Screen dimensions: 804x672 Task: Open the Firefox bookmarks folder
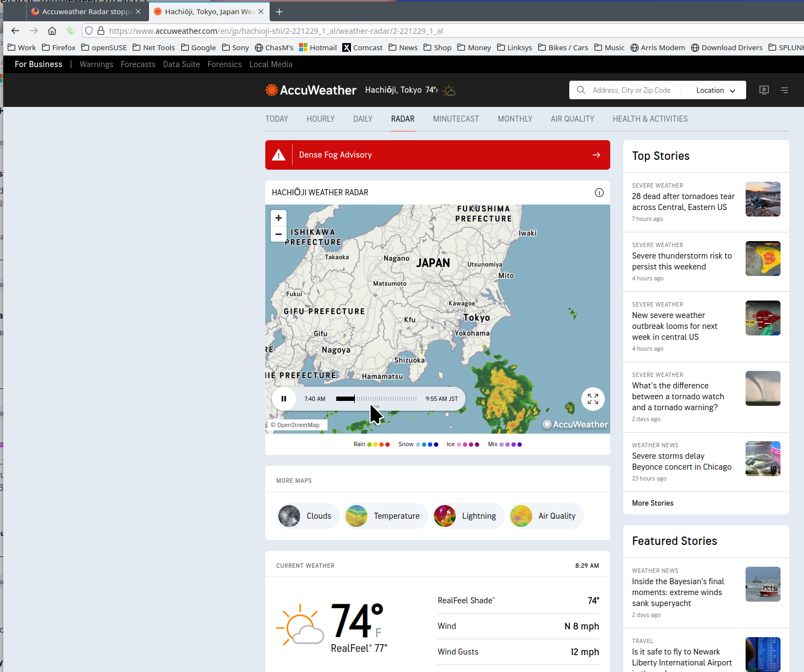(59, 47)
